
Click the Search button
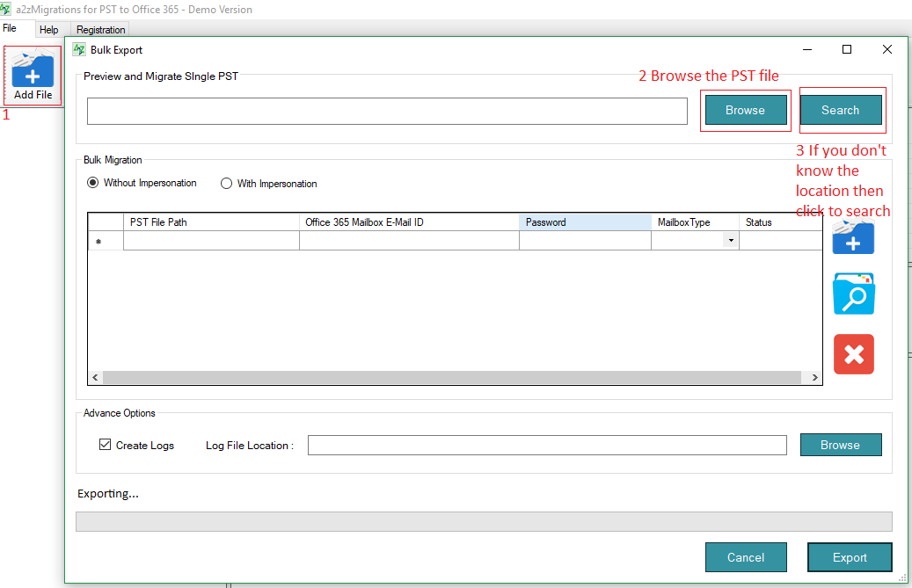(x=841, y=111)
